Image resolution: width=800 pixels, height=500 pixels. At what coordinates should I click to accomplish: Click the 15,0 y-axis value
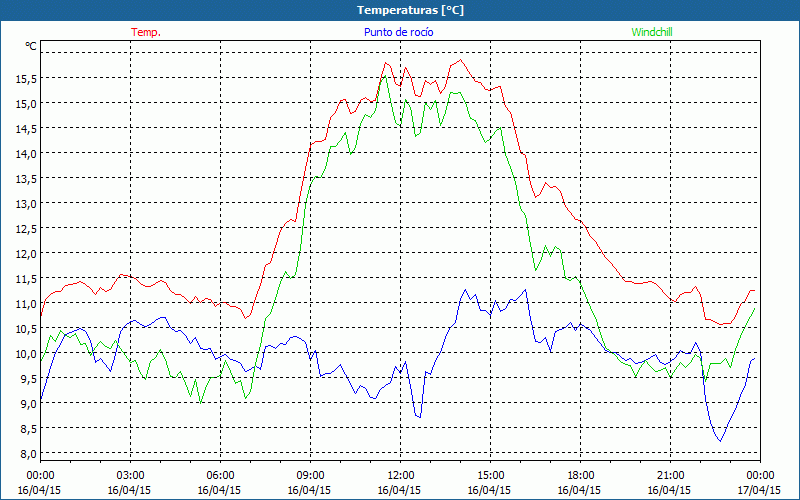[26, 104]
